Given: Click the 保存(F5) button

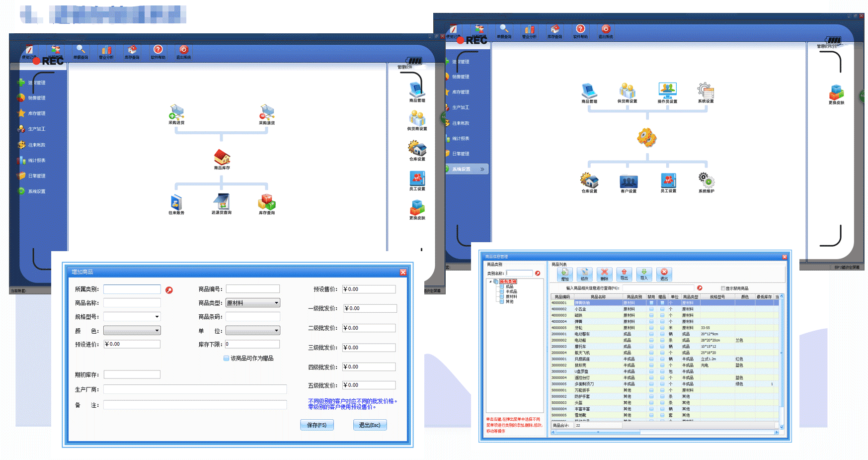Looking at the screenshot, I should click(316, 425).
